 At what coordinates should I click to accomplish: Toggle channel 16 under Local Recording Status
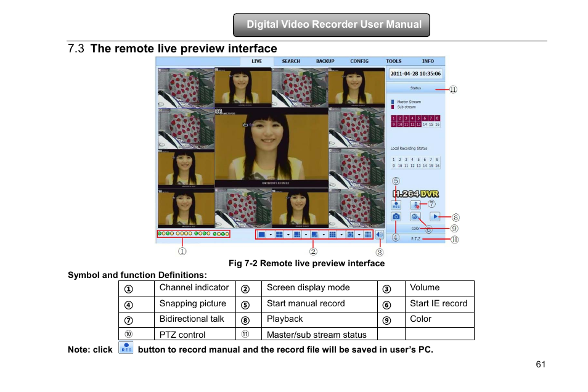[x=437, y=165]
